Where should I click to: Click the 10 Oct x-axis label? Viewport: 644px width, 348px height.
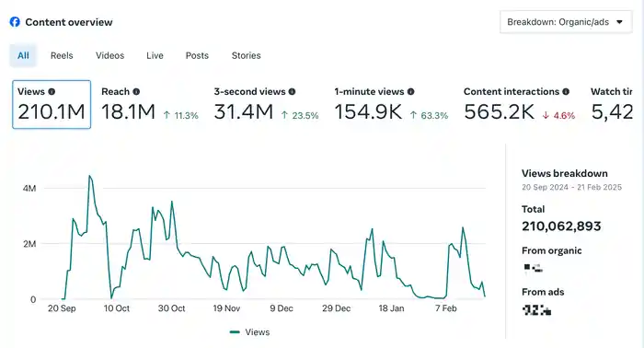point(117,308)
